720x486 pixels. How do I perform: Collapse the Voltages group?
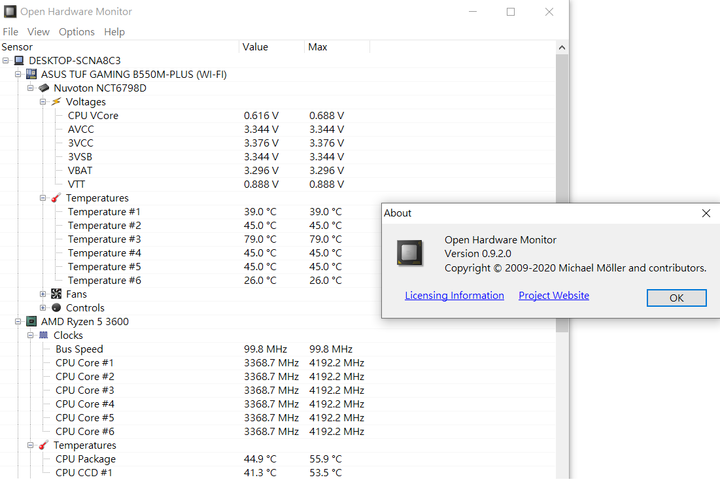43,102
